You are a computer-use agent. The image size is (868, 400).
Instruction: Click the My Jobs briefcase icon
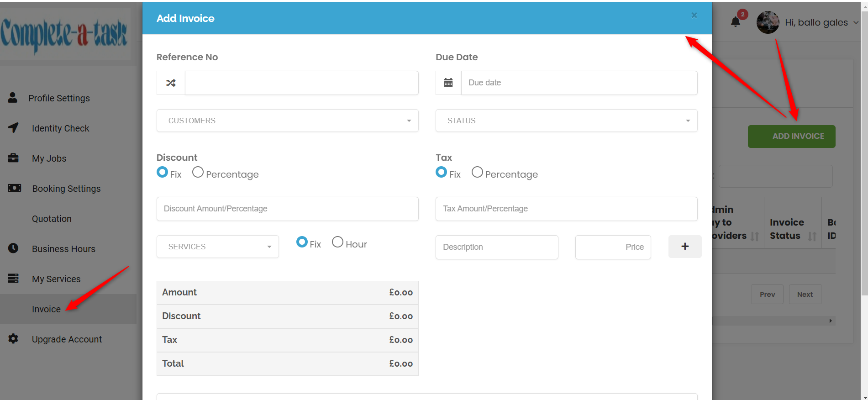tap(13, 158)
